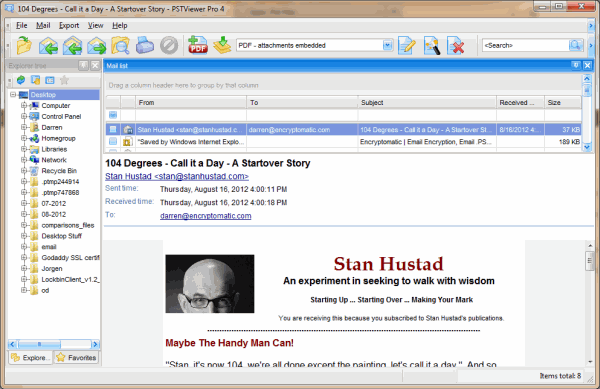This screenshot has width=600, height=389.
Task: Click the Reply All envelope icon
Action: tap(72, 46)
